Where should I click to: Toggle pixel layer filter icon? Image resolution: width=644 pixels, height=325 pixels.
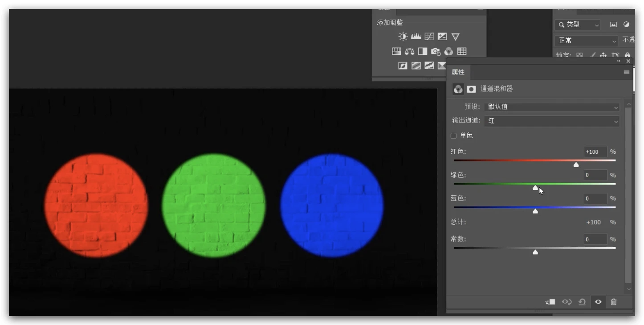[x=613, y=25]
